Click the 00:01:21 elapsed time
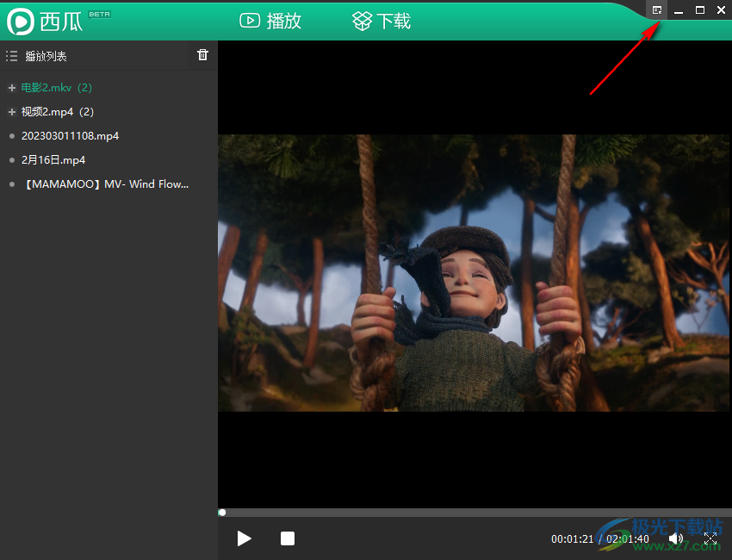This screenshot has height=560, width=732. (572, 539)
